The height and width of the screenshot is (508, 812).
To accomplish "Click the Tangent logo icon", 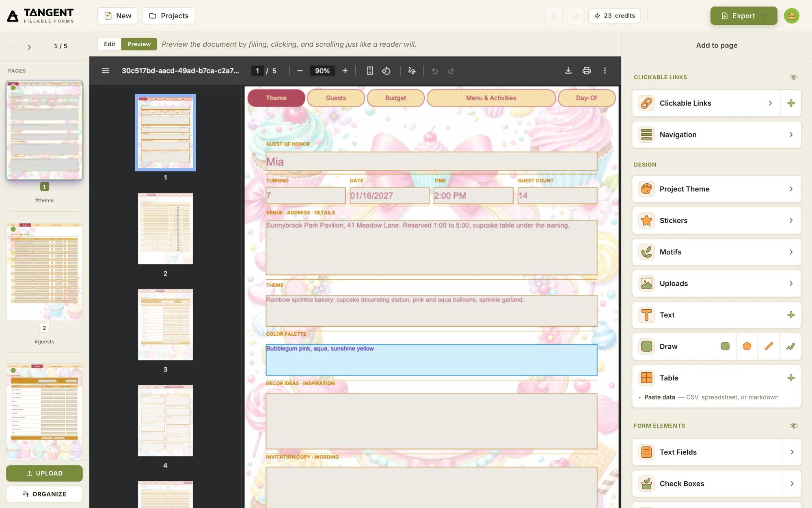I will (x=13, y=16).
